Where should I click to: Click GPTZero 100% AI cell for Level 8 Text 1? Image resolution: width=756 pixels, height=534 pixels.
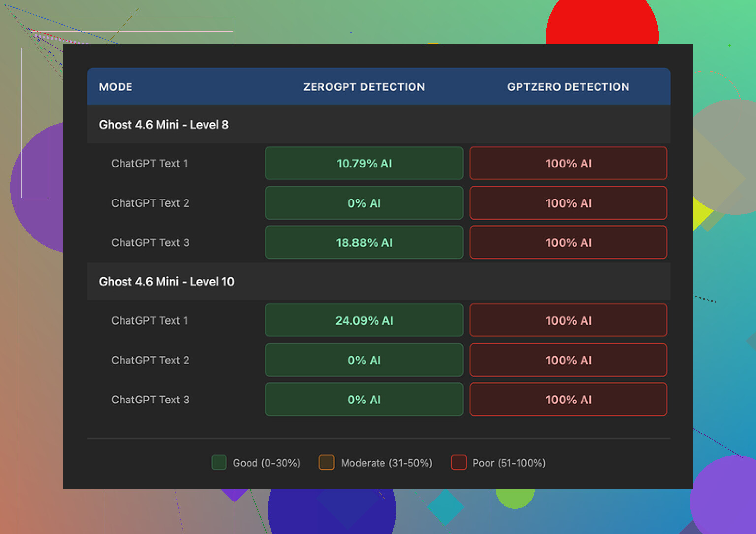tap(568, 164)
